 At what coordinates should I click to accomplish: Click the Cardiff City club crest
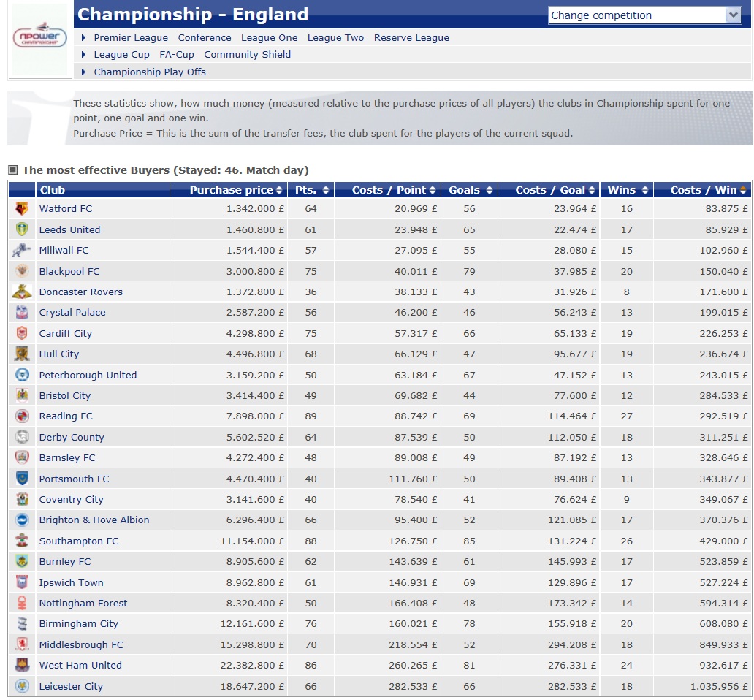click(22, 333)
